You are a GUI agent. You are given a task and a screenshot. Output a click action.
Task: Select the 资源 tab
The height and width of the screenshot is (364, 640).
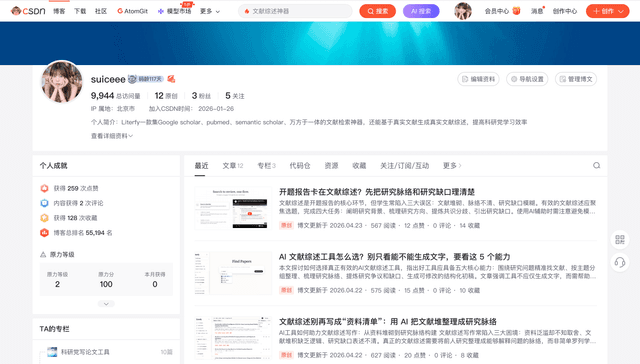click(x=331, y=165)
